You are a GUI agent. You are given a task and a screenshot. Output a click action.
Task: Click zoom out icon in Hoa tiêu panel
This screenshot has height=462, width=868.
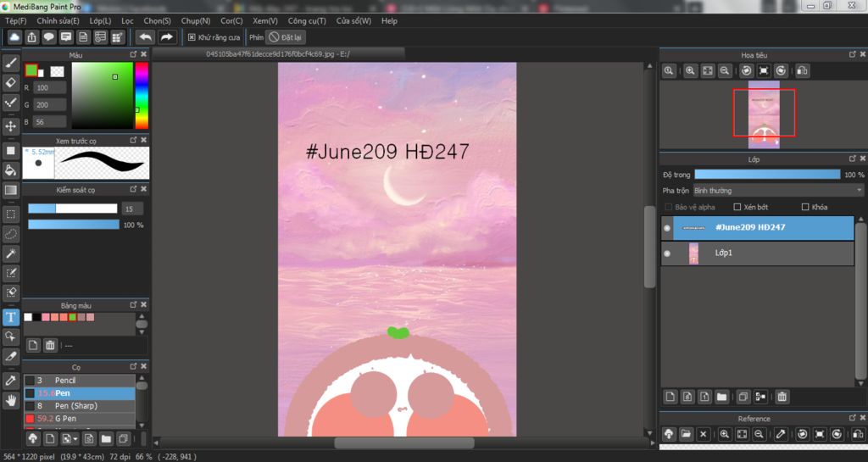point(724,71)
